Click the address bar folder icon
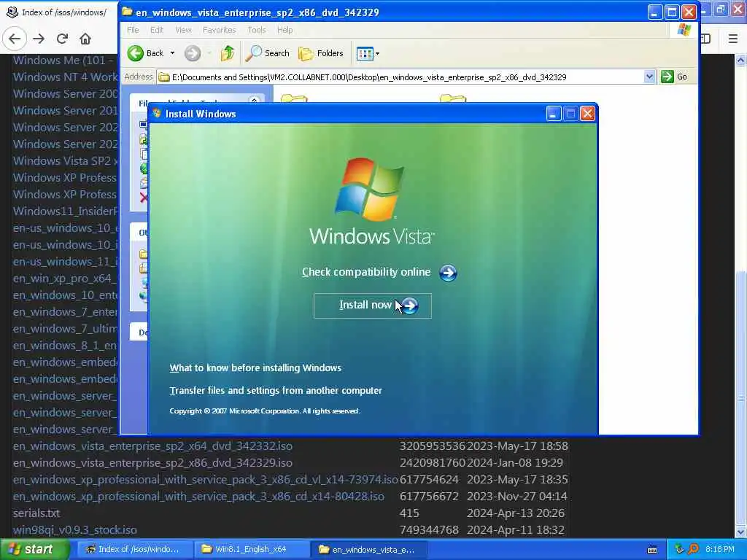 tap(164, 77)
